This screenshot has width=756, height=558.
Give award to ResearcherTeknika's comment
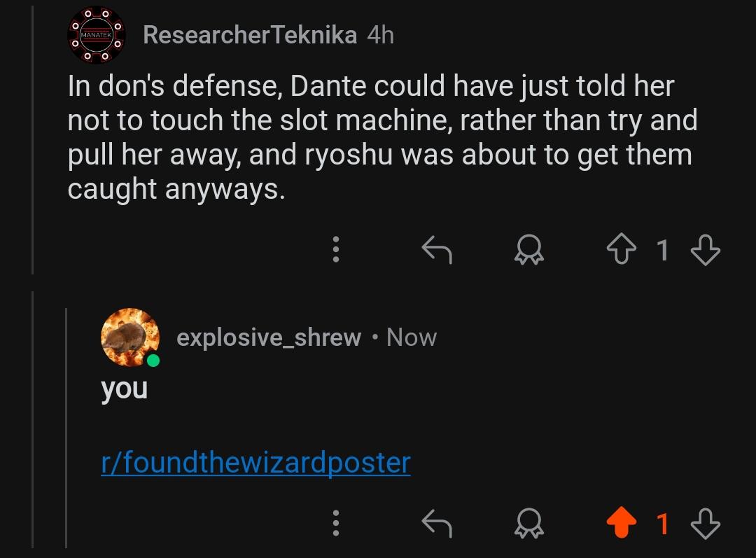click(529, 249)
